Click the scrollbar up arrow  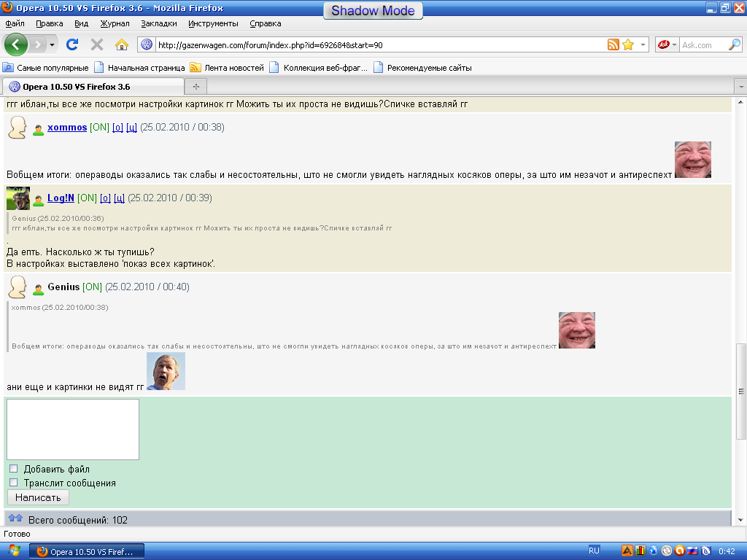[x=741, y=102]
